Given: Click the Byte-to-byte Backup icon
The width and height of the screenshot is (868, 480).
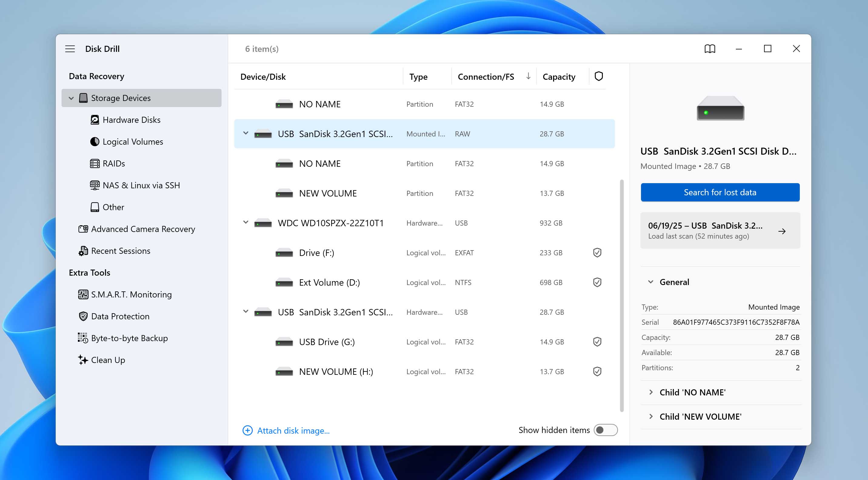Looking at the screenshot, I should (83, 338).
